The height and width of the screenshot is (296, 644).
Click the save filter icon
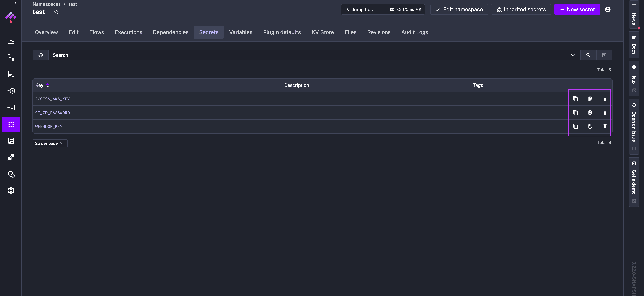604,55
